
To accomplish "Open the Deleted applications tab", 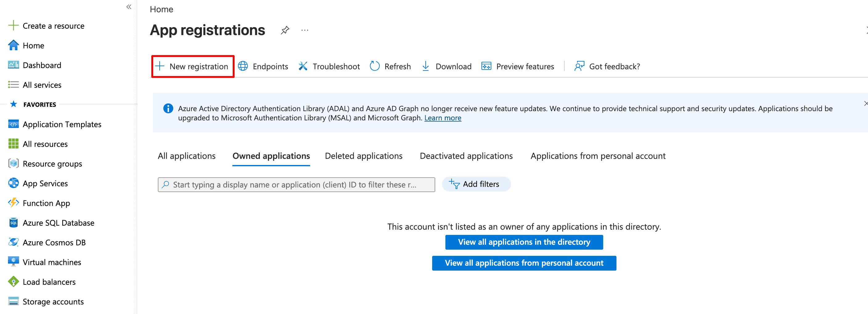I will 364,156.
